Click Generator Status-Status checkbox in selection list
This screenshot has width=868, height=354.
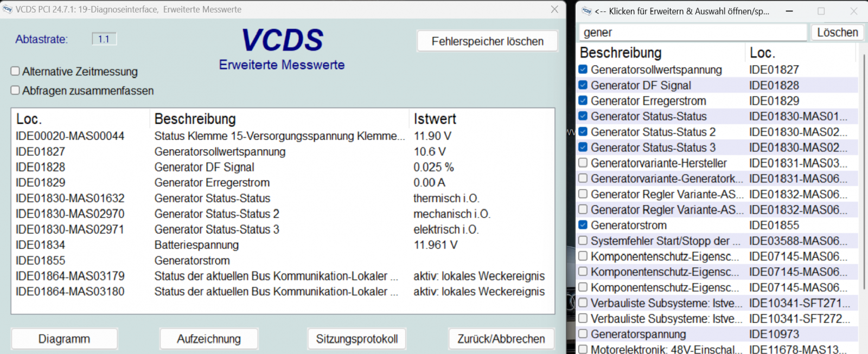(583, 116)
